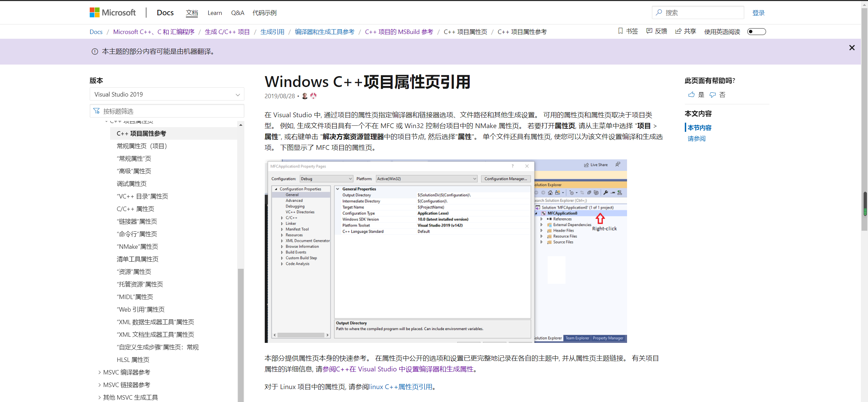Open “Web 引用”属性页 in sidebar

(x=141, y=309)
